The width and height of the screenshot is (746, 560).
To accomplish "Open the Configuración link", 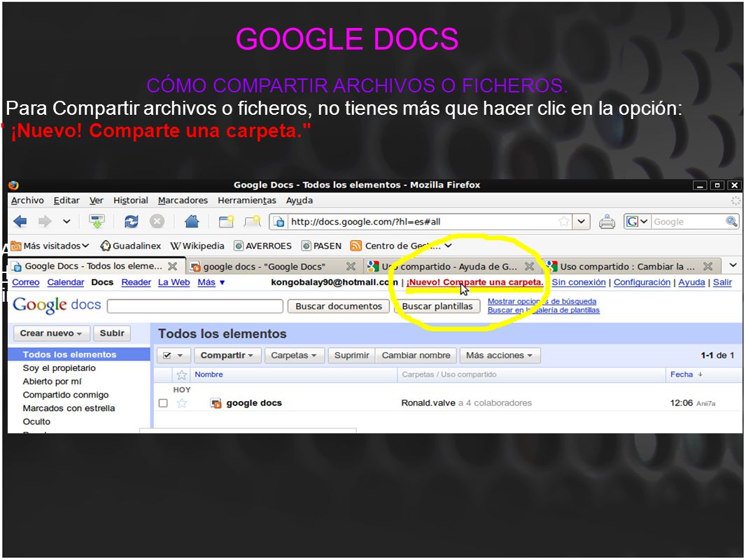I will pos(642,282).
